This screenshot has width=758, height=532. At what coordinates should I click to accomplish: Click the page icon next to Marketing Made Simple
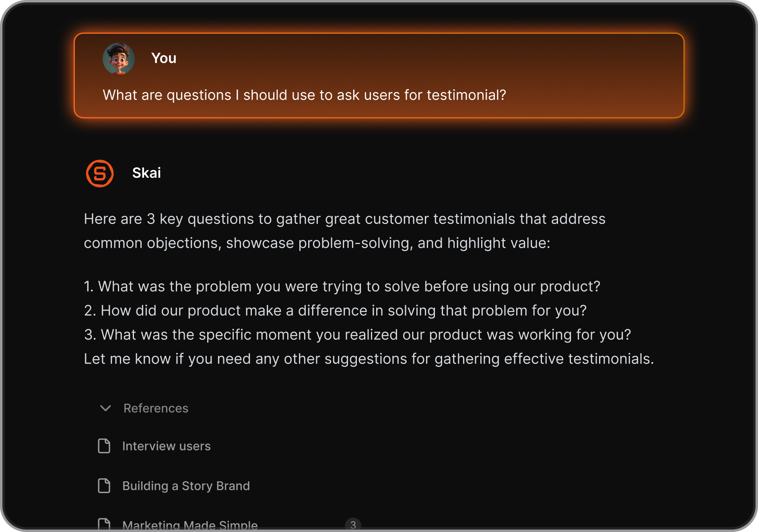tap(104, 524)
